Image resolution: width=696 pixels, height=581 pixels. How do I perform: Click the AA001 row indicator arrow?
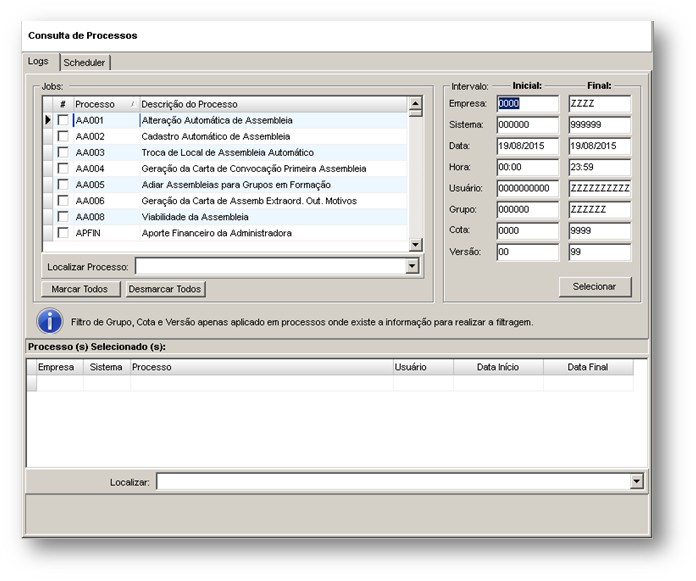click(x=48, y=120)
